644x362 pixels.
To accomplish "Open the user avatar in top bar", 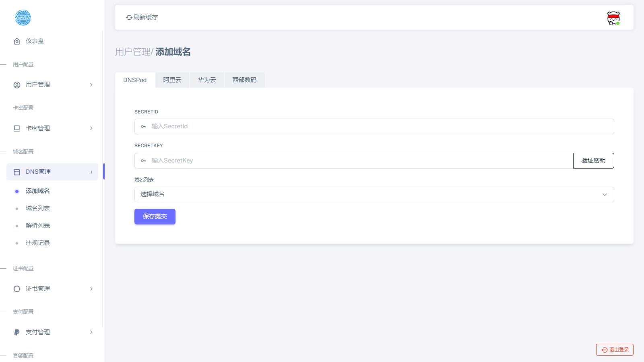I will click(x=613, y=18).
